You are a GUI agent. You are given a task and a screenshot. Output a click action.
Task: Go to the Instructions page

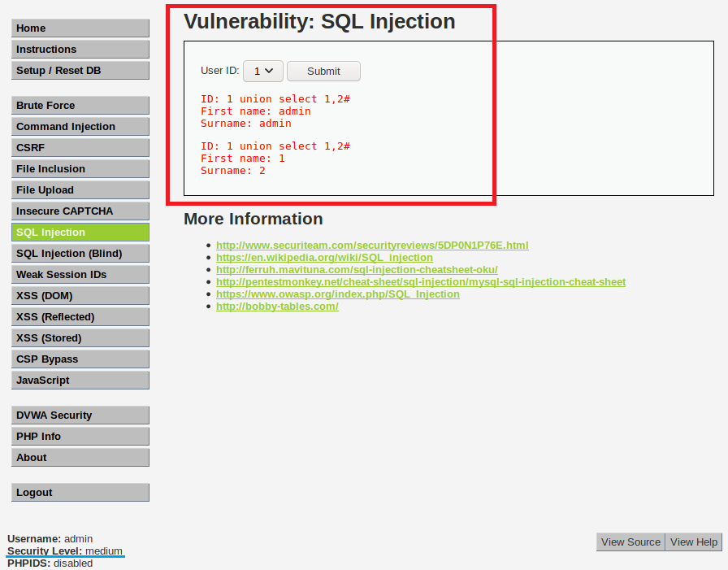tap(80, 50)
